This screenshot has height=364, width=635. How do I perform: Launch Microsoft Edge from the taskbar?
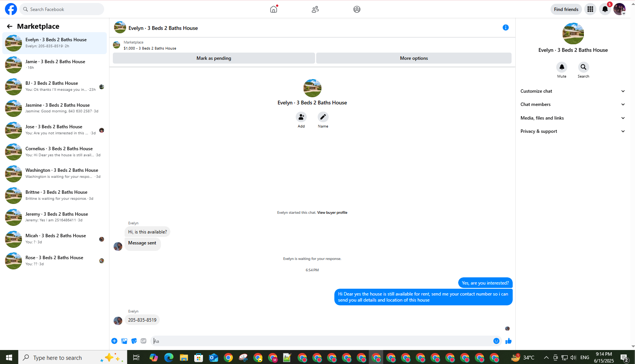tap(169, 357)
